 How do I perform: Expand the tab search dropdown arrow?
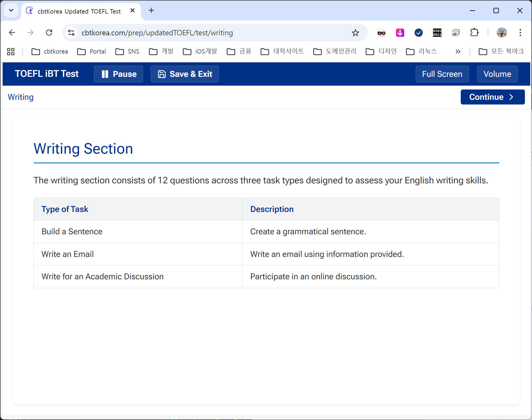(x=11, y=11)
